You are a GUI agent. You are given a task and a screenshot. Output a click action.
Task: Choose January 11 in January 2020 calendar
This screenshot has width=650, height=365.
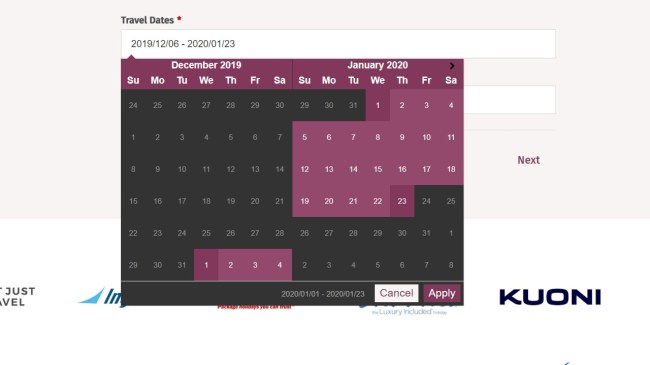(x=451, y=137)
